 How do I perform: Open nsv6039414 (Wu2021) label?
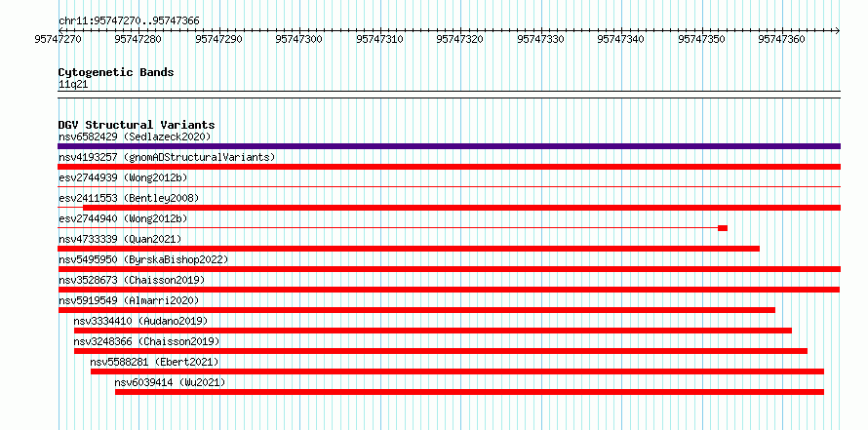point(170,382)
